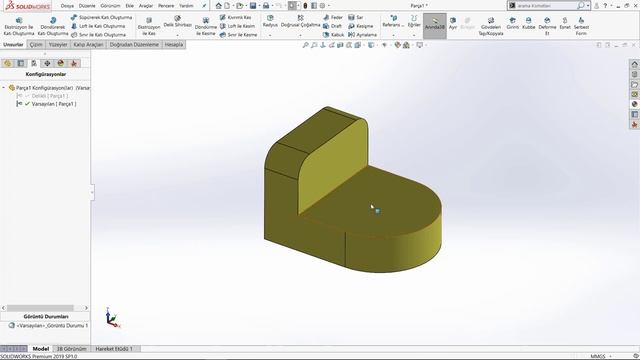Open the PropertyManager panel tab
The width and height of the screenshot is (640, 360).
[21, 63]
